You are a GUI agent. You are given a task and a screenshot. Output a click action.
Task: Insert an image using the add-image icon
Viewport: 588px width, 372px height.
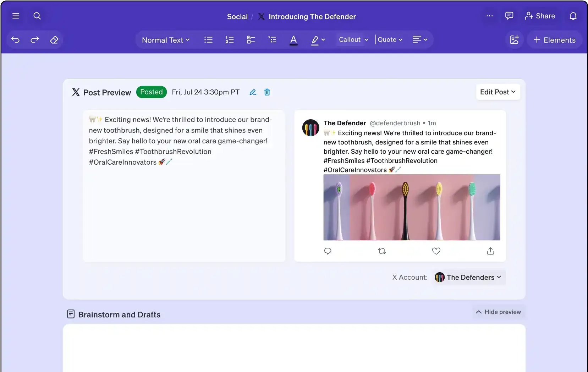click(514, 40)
